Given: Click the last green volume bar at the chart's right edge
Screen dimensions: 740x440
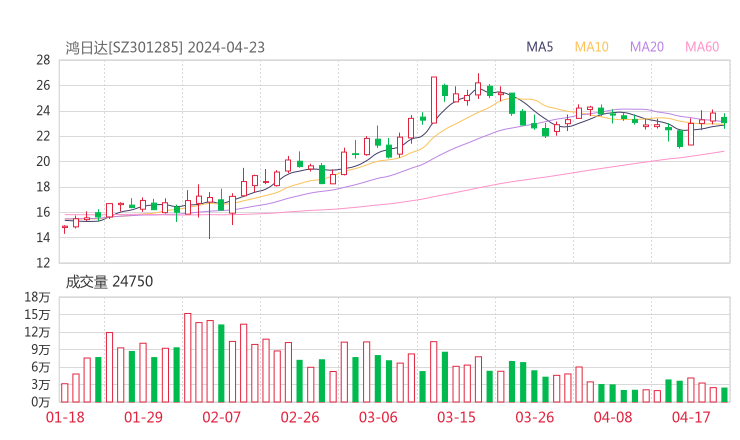Looking at the screenshot, I should point(724,395).
